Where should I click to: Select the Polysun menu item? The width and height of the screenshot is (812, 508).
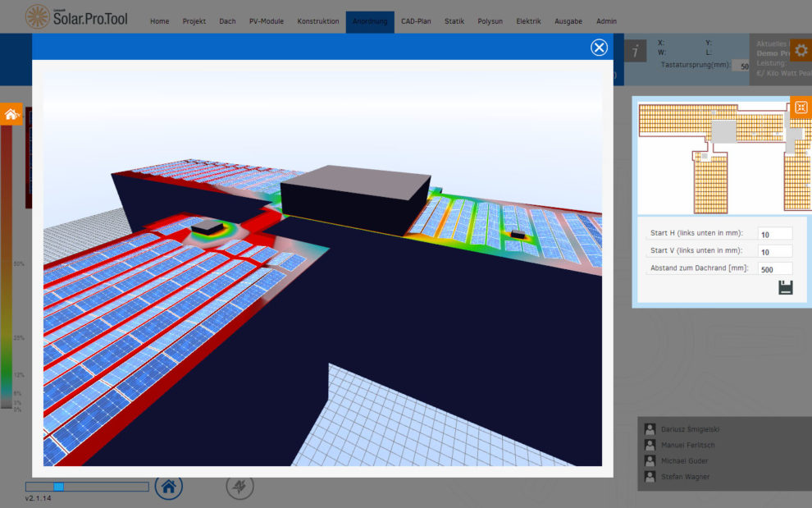pyautogui.click(x=490, y=21)
